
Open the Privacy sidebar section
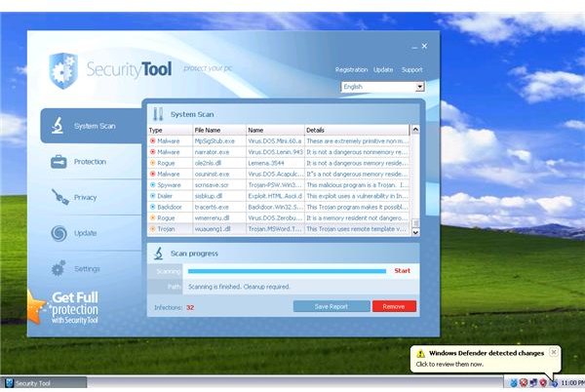pyautogui.click(x=92, y=197)
